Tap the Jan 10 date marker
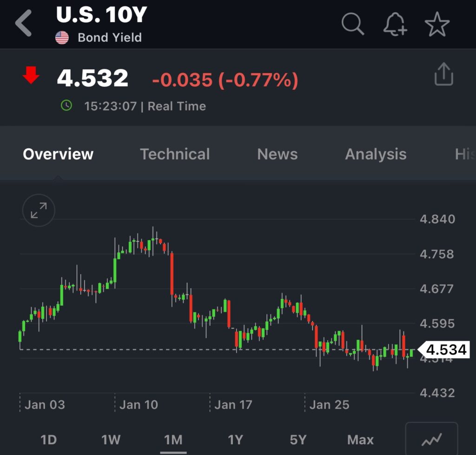This screenshot has width=476, height=455. click(139, 405)
